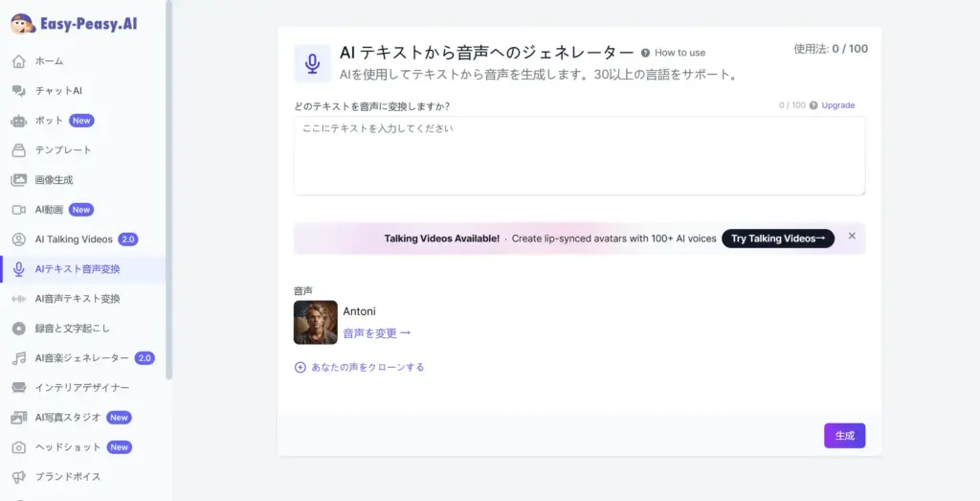
Task: Select the インテリアデザイナー sofa icon
Action: tap(18, 388)
